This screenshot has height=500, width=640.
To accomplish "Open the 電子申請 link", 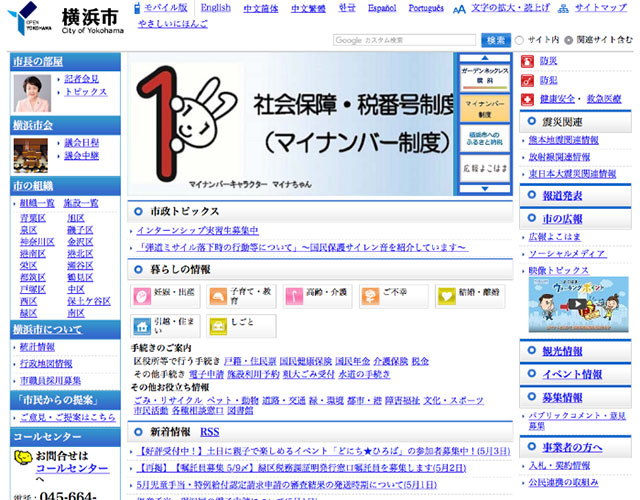I will tap(207, 374).
